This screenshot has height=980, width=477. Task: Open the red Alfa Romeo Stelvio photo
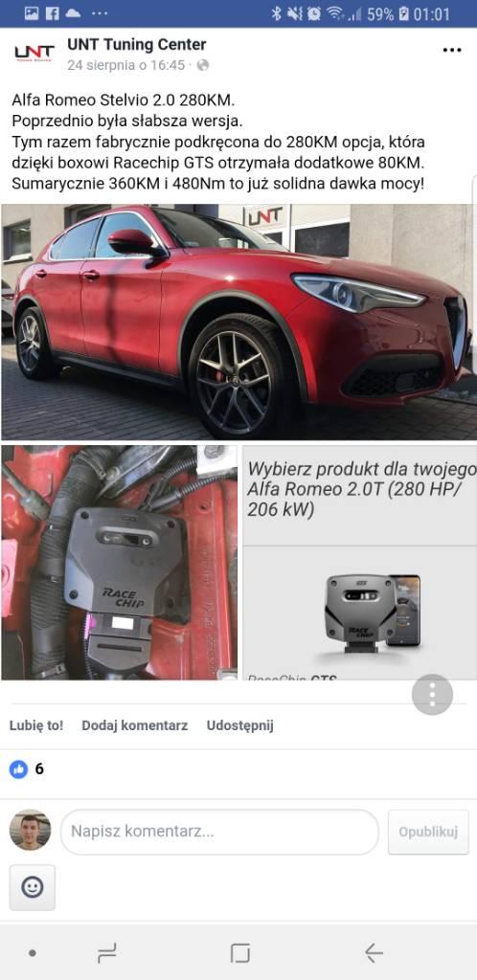(238, 323)
